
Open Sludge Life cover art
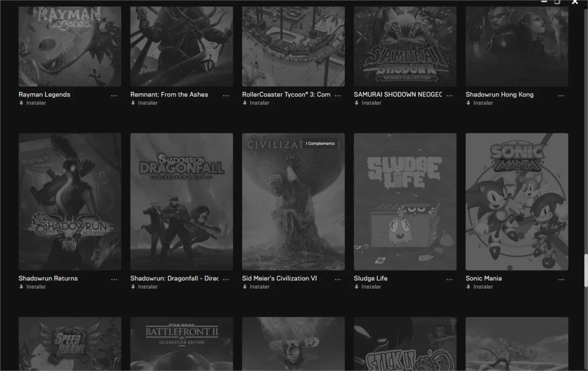click(x=405, y=202)
